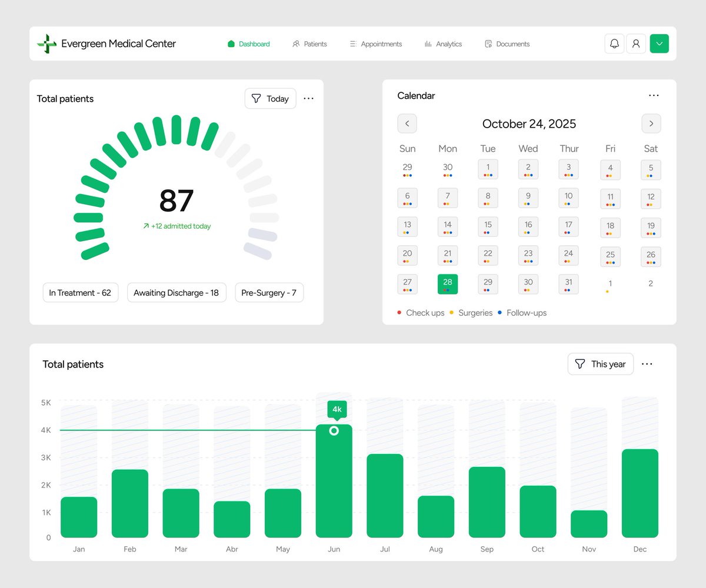Advance calendar with the right chevron
706x588 pixels.
651,123
